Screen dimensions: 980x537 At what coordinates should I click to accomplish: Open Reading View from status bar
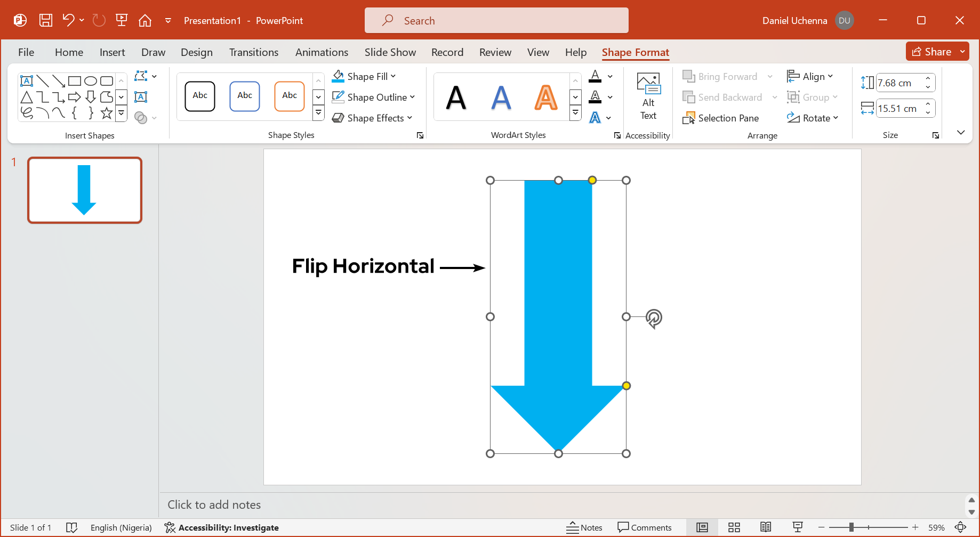point(766,527)
